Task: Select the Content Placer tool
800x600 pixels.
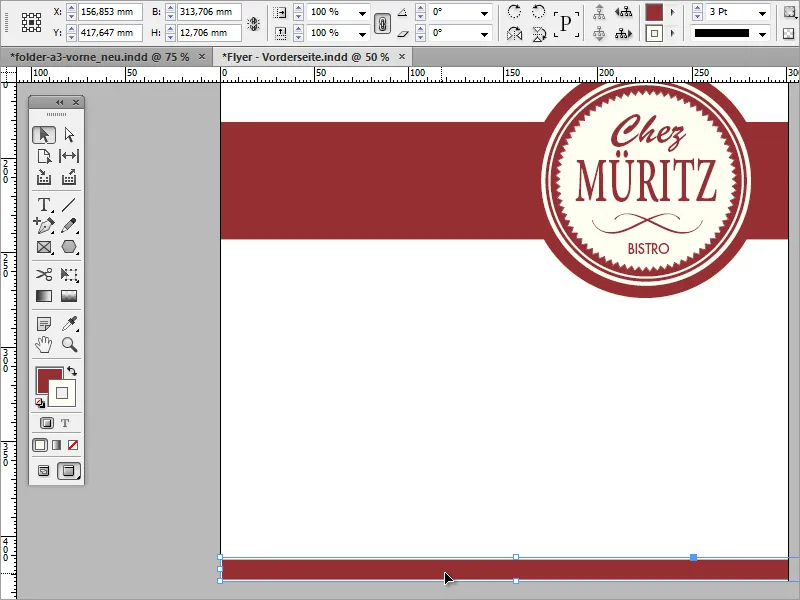Action: tap(69, 178)
